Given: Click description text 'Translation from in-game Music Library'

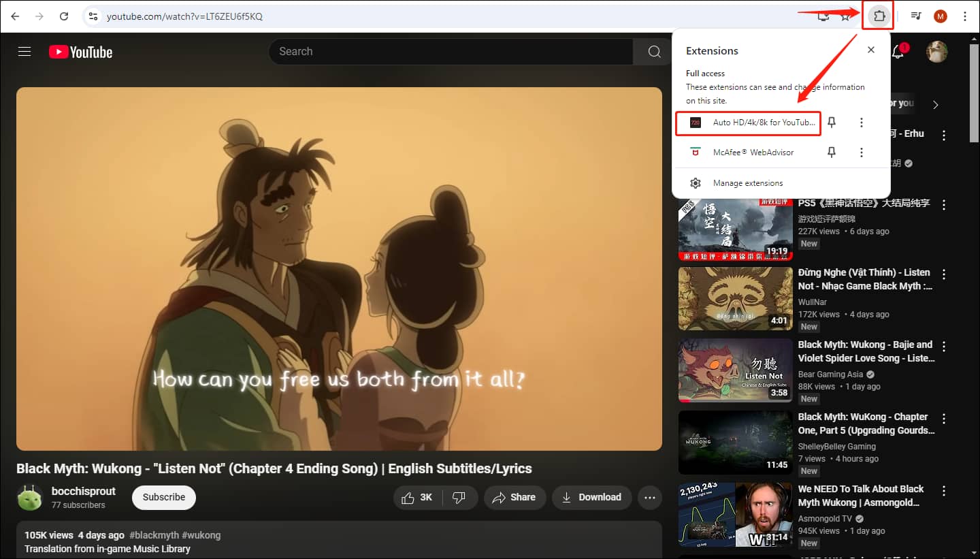Looking at the screenshot, I should coord(108,549).
